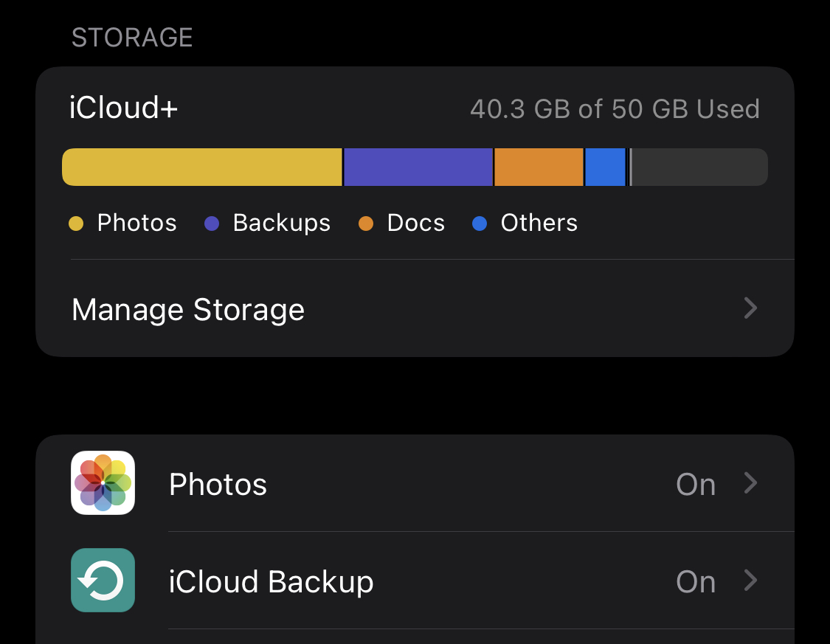Tap the iCloud Backup "On" status
The width and height of the screenshot is (830, 644).
click(696, 582)
